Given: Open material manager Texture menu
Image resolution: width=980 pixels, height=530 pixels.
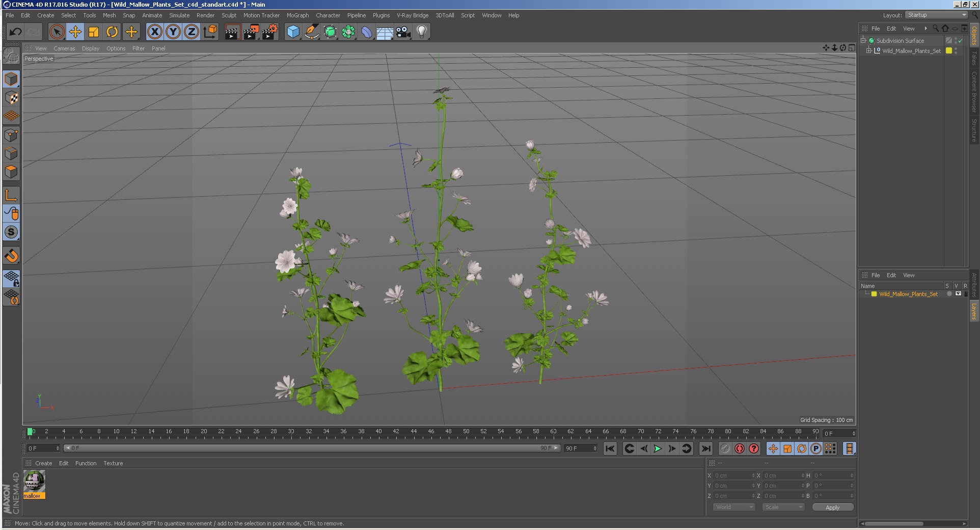Looking at the screenshot, I should point(113,463).
